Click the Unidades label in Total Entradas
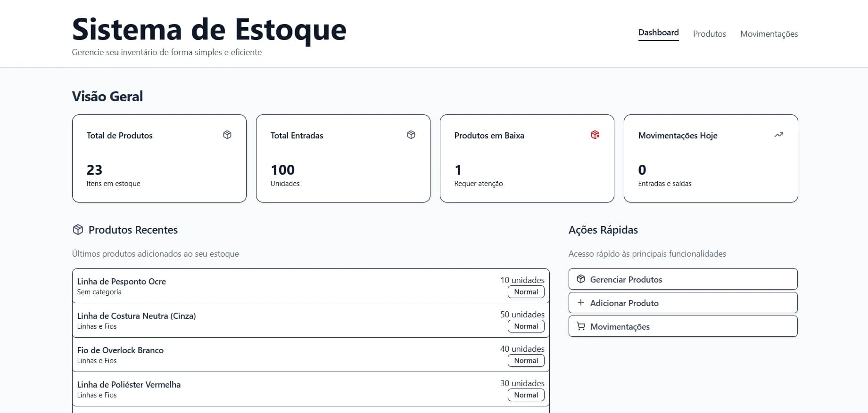This screenshot has height=413, width=868. point(285,184)
